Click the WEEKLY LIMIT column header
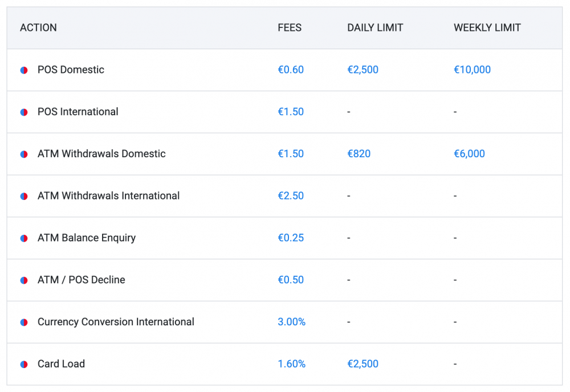The width and height of the screenshot is (570, 392). coord(487,27)
